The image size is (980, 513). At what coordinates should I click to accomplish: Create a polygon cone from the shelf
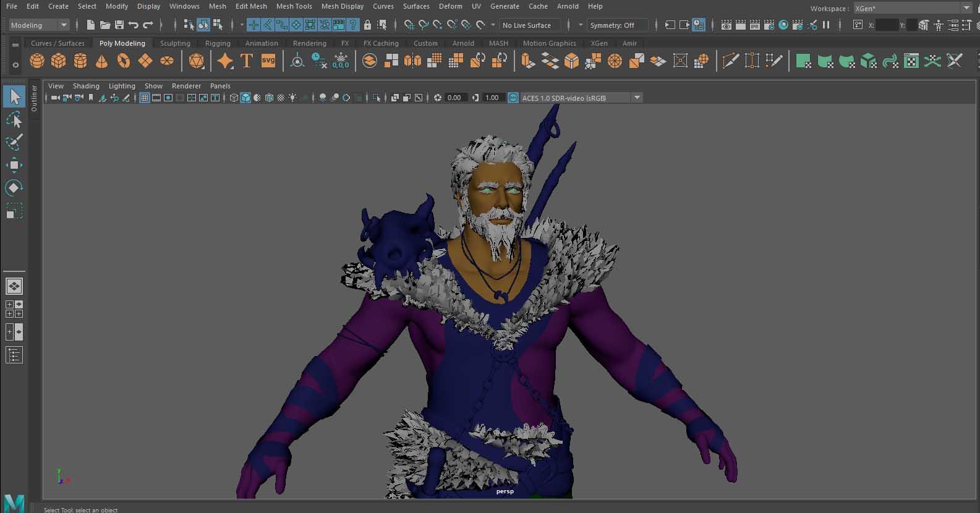pos(102,61)
